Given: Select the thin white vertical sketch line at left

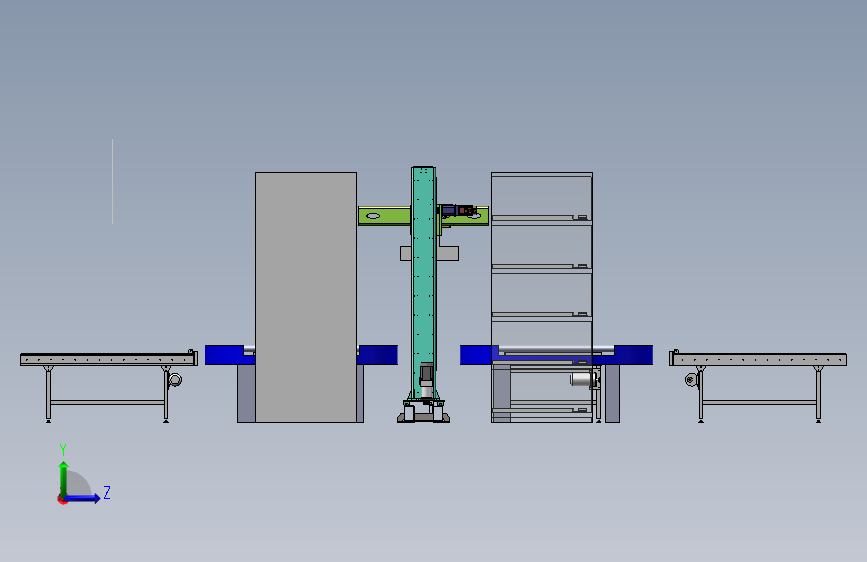Looking at the screenshot, I should coord(112,181).
